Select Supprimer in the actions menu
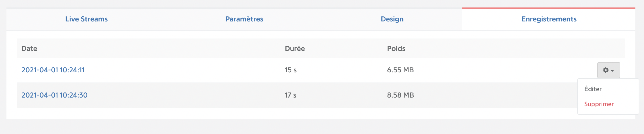Screen dimensions: 644x134 (x=599, y=104)
